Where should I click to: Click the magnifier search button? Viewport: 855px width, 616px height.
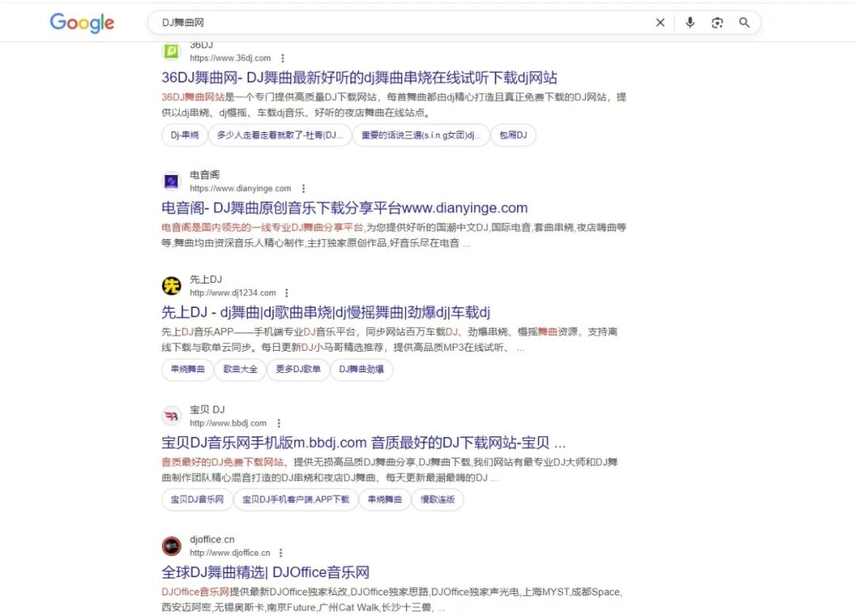(x=744, y=22)
